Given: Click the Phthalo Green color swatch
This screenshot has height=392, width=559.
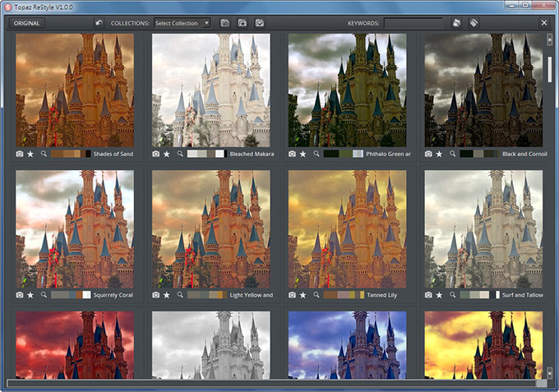Looking at the screenshot, I should click(344, 154).
